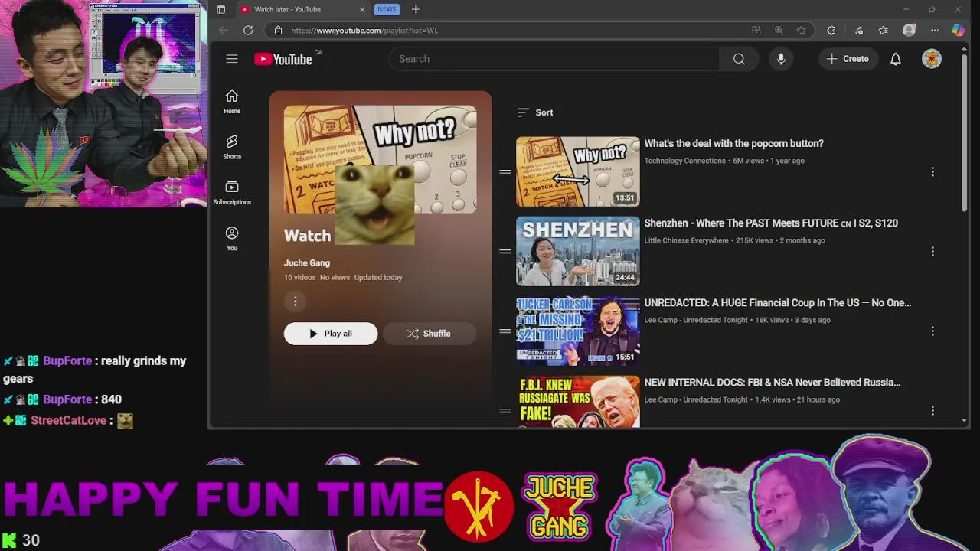This screenshot has height=551, width=980.
Task: Open Lee Camp channel under UNREDACTED video
Action: pyautogui.click(x=696, y=320)
